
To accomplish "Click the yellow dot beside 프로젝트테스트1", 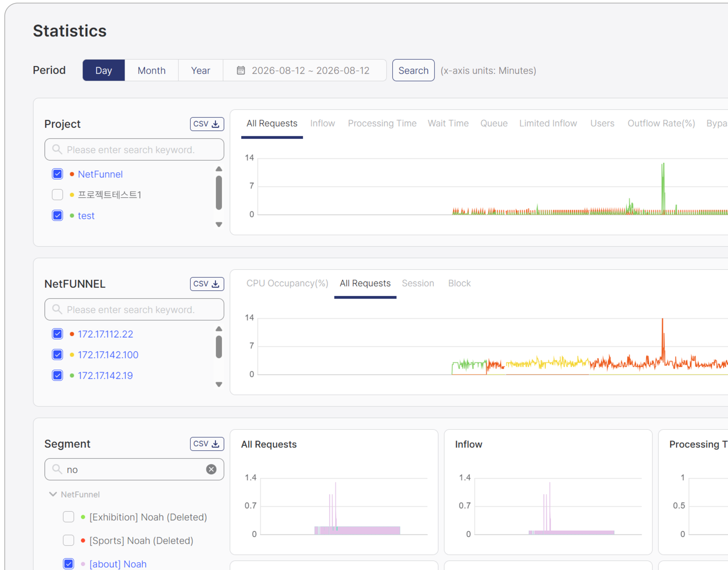I will point(72,195).
